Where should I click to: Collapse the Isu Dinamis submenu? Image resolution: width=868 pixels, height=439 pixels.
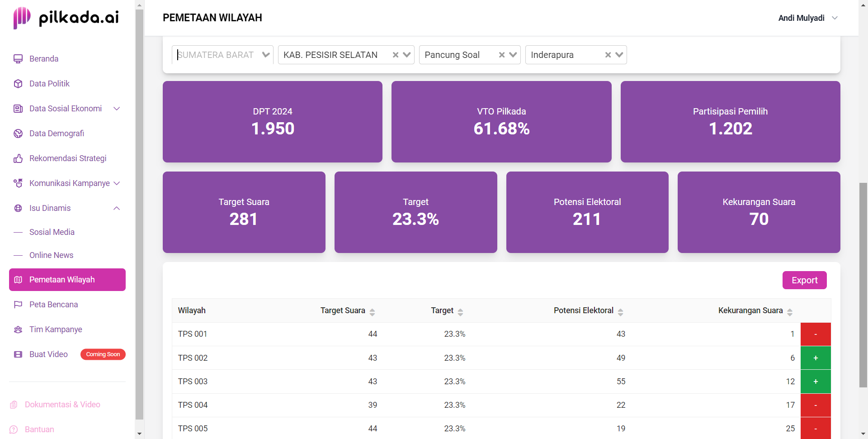point(117,208)
